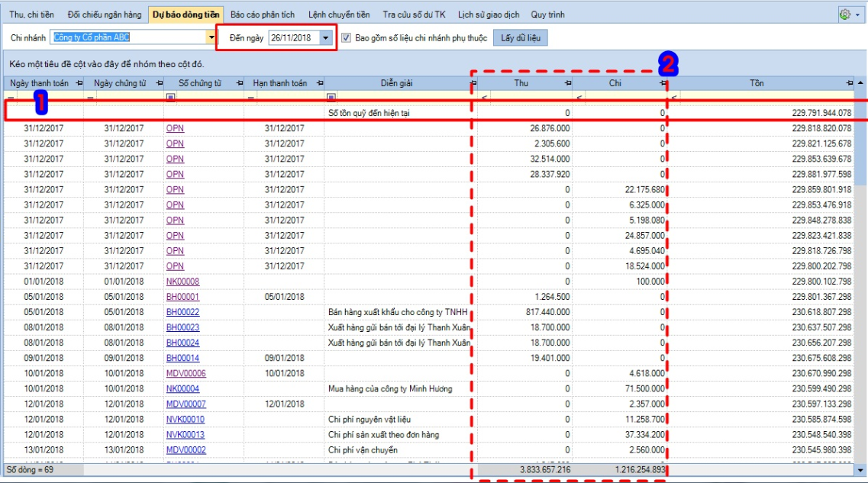Viewport: 868px width, 483px height.
Task: Select the Chi cell 22.175.680
Action: pyautogui.click(x=619, y=189)
